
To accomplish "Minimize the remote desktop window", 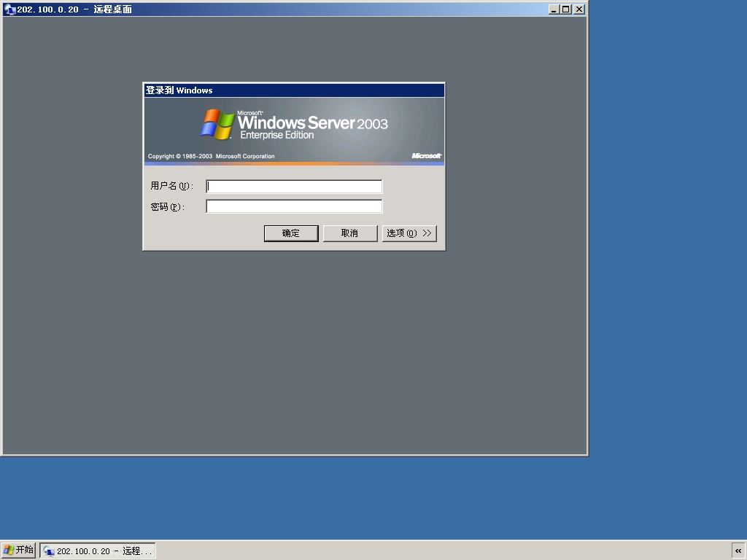I will tap(554, 9).
